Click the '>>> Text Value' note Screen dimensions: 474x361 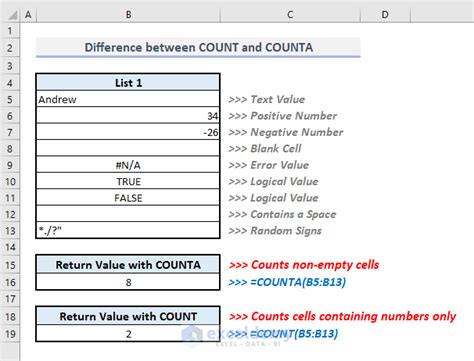coord(267,99)
